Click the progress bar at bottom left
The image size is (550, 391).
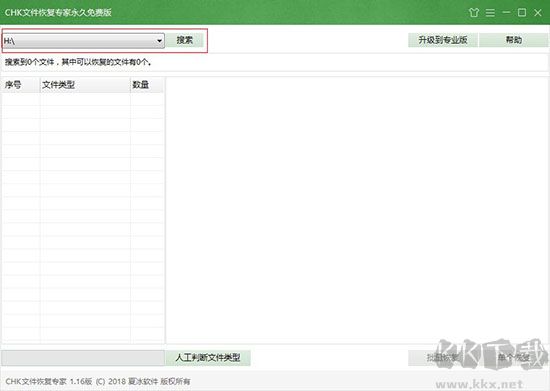[x=83, y=358]
